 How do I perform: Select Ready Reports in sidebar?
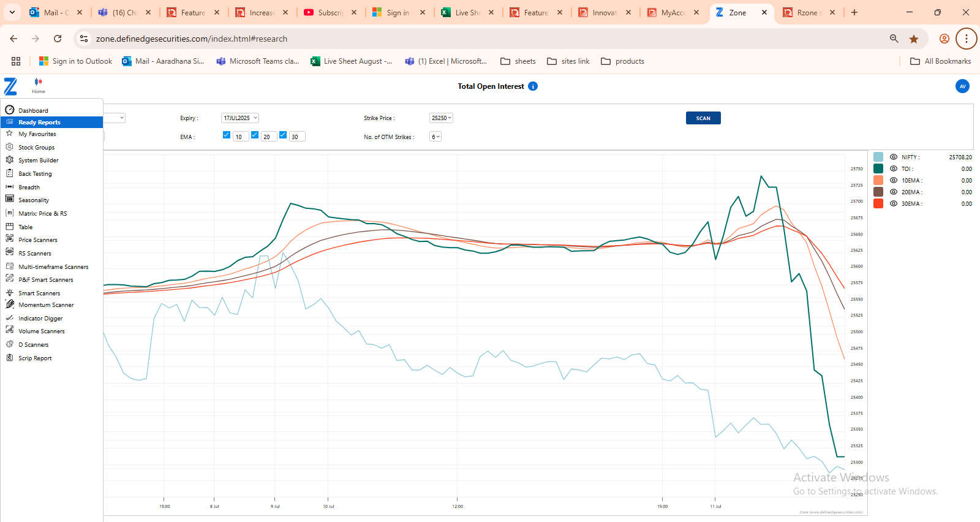click(51, 122)
